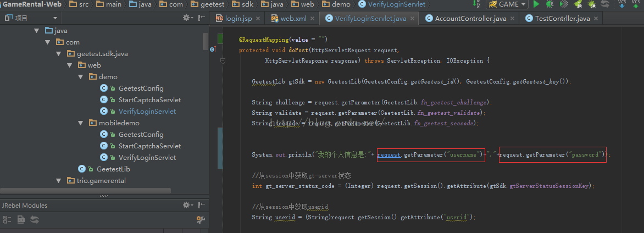
Task: Run with JRebel rocket icon
Action: pyautogui.click(x=578, y=4)
